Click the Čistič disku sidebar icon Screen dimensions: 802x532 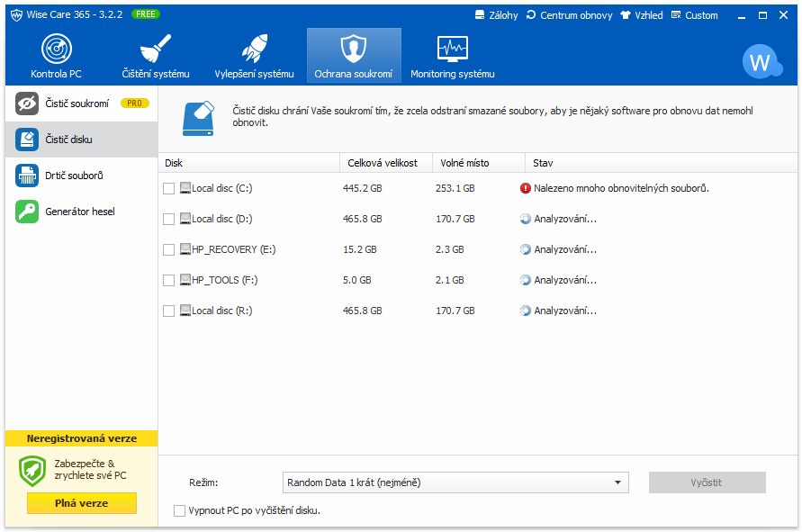(27, 140)
